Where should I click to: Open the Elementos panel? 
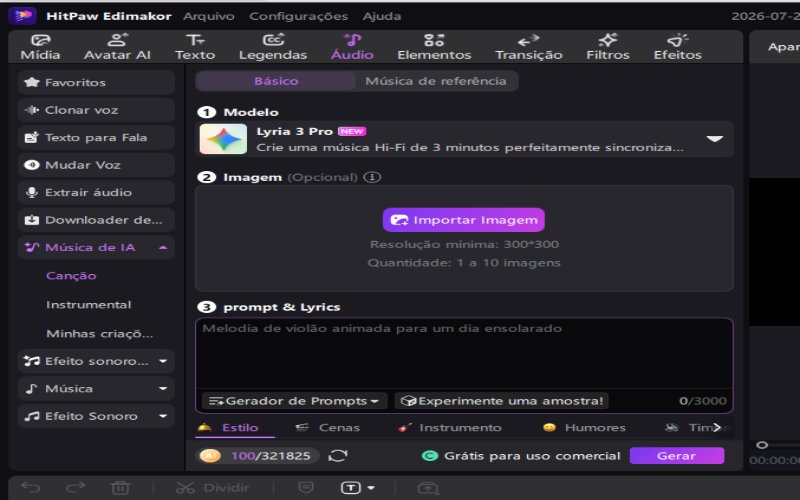tap(434, 47)
